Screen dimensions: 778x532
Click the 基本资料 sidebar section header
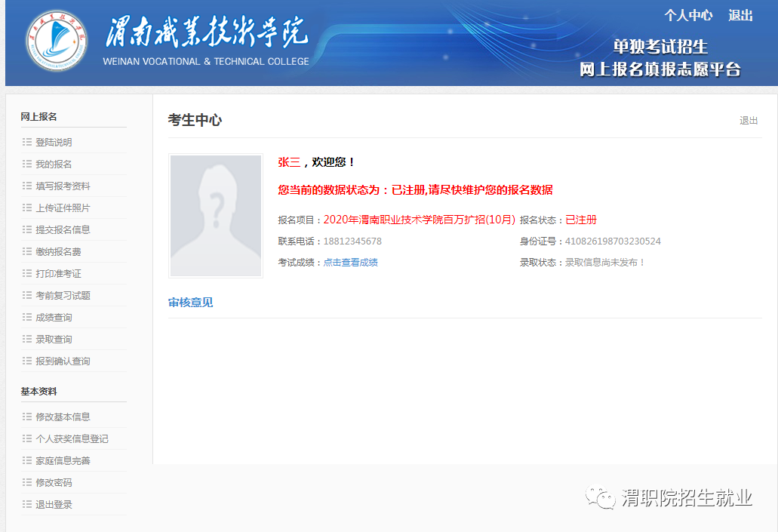coord(38,391)
